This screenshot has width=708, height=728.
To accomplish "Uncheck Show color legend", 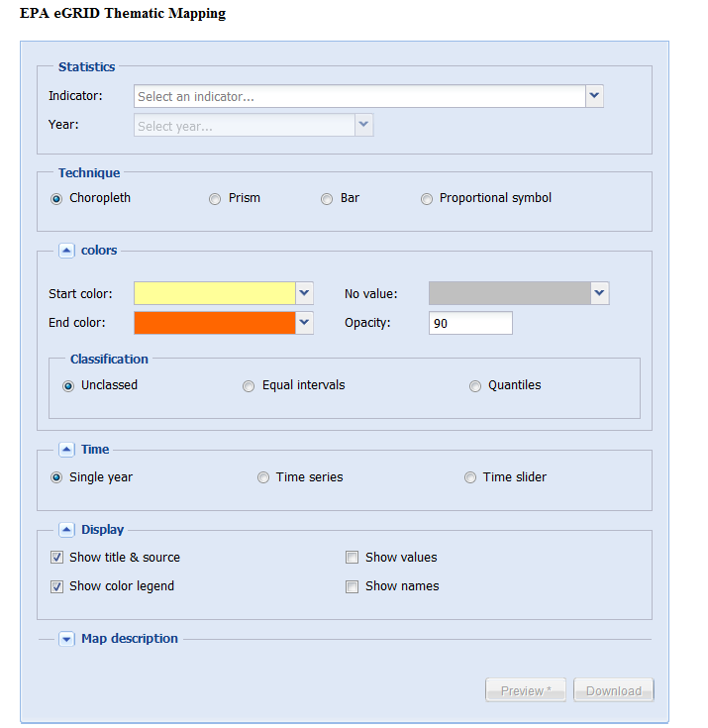I will tap(56, 586).
